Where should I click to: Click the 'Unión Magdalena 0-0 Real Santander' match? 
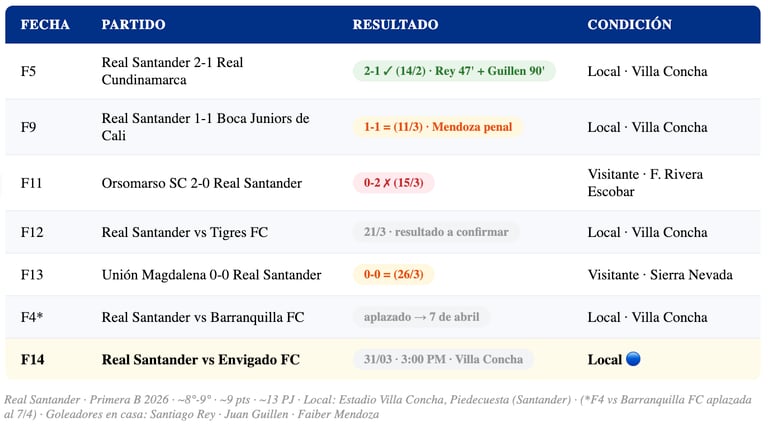coord(212,275)
